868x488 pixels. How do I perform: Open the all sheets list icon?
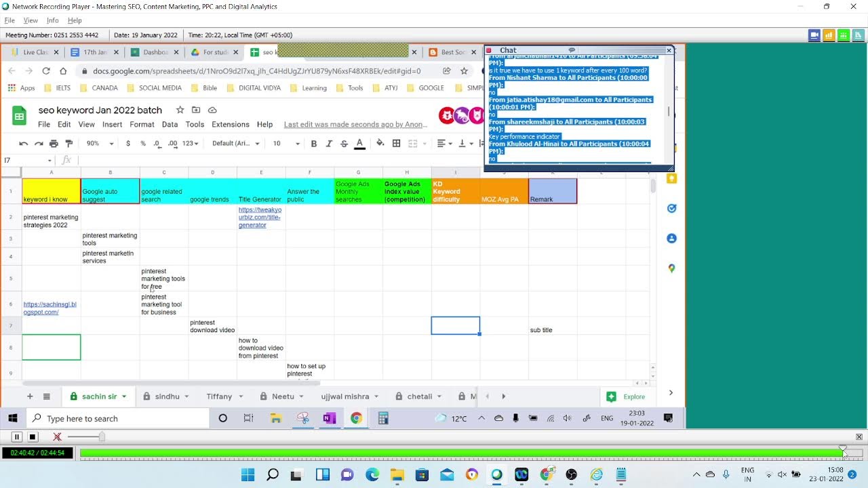tap(47, 396)
